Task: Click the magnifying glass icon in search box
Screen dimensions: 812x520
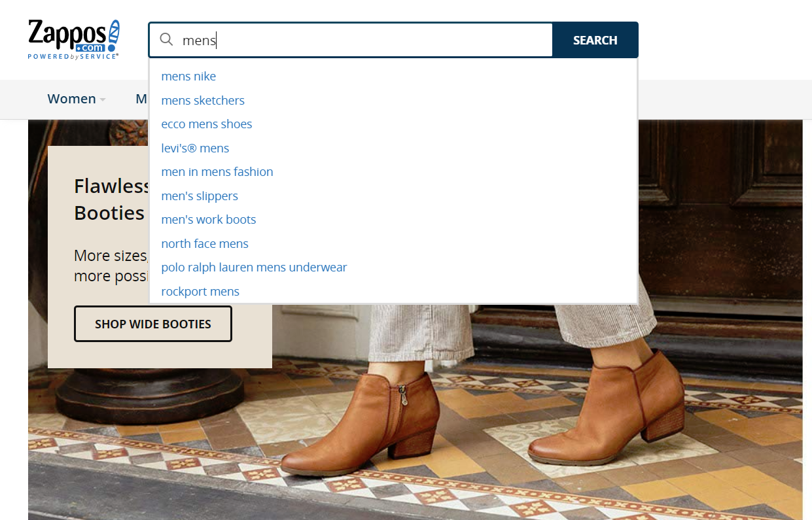Action: point(167,40)
